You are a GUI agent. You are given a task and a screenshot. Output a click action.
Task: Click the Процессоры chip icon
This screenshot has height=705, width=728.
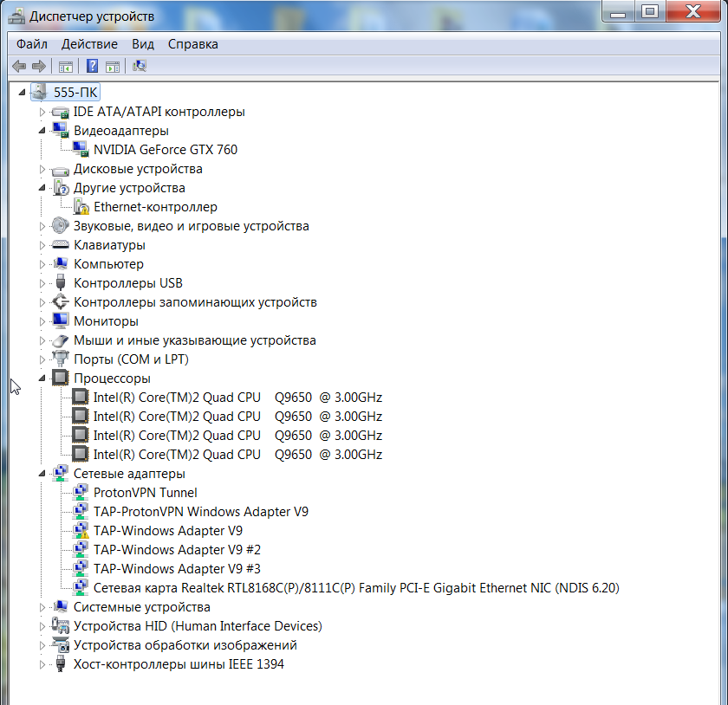pyautogui.click(x=60, y=378)
